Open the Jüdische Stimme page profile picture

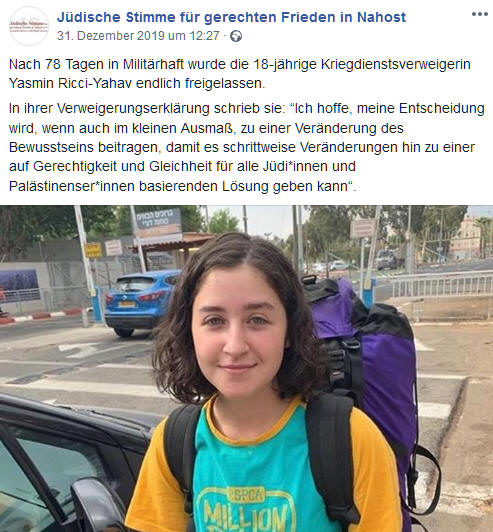point(29,26)
